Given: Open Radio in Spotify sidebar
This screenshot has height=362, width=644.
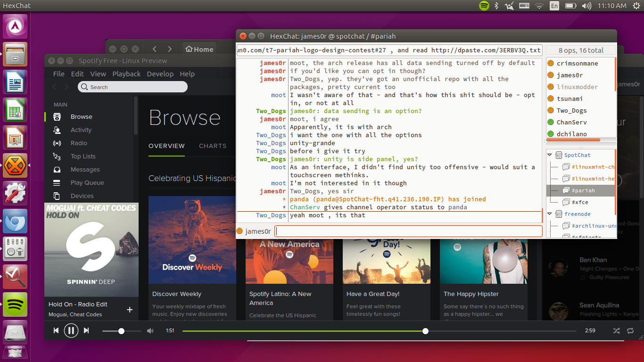Looking at the screenshot, I should 79,143.
